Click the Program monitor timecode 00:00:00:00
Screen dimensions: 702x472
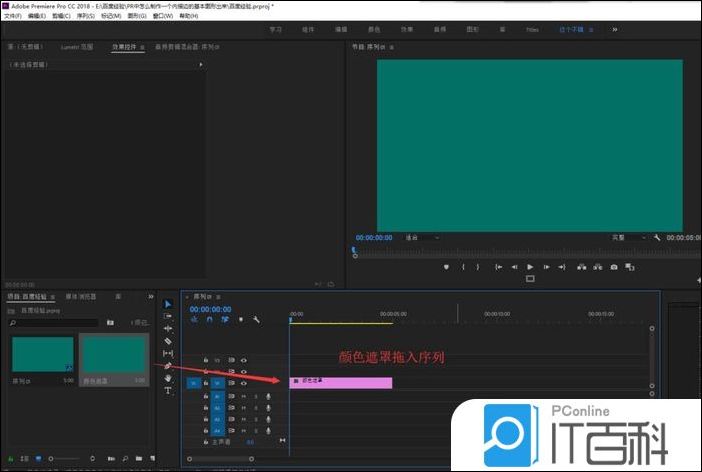coord(376,238)
